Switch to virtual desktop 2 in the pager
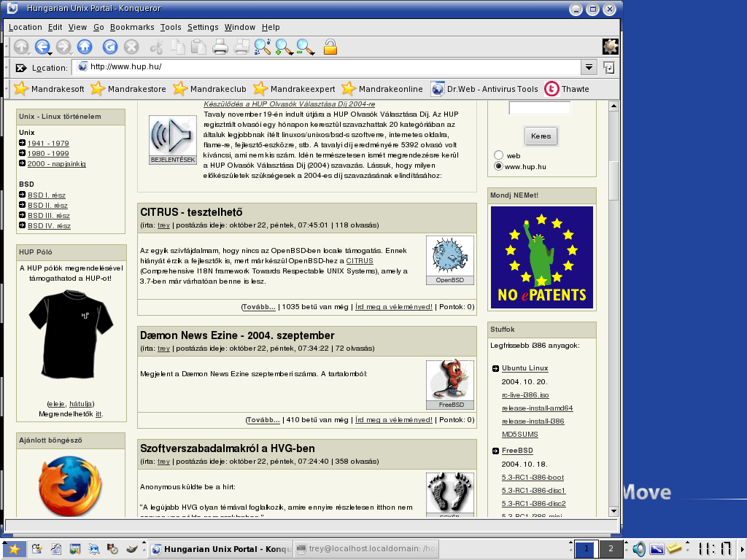The image size is (747, 560). point(611,549)
